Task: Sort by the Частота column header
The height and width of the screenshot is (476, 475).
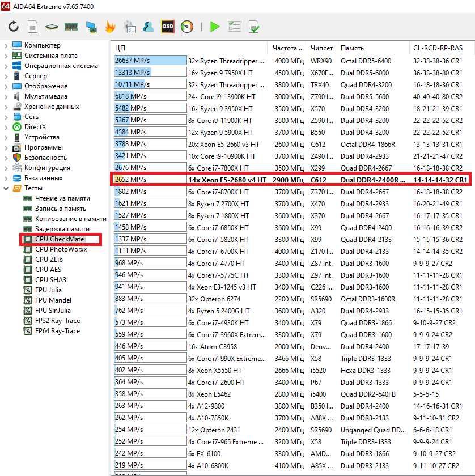Action: click(x=287, y=48)
